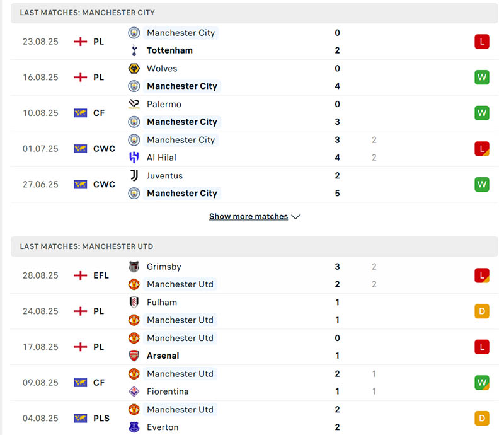Click the yellow D badge for the Fulham draw

pos(482,311)
